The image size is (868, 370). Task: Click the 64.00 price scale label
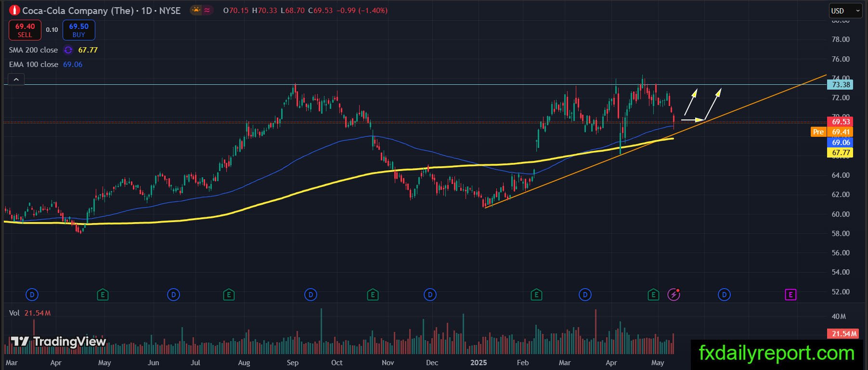click(841, 175)
